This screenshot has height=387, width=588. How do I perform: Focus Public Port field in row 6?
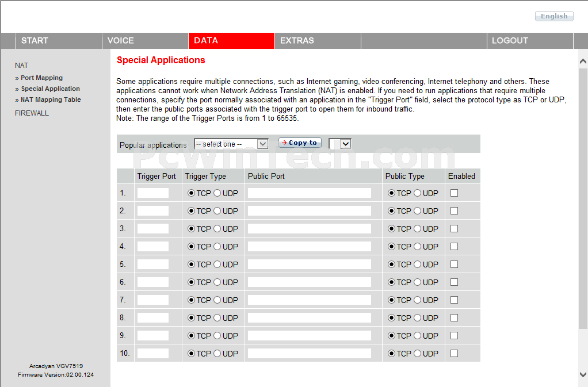[310, 282]
